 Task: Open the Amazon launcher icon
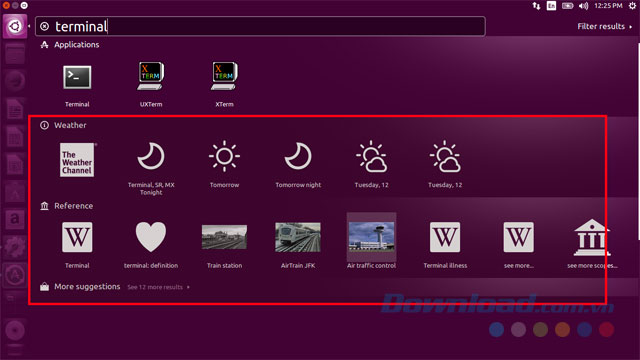click(15, 220)
